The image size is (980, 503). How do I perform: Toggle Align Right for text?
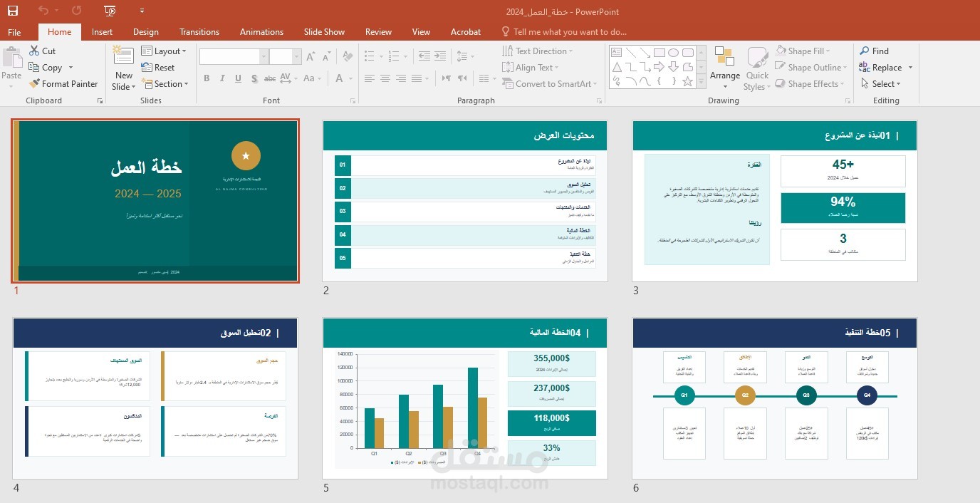pos(401,78)
